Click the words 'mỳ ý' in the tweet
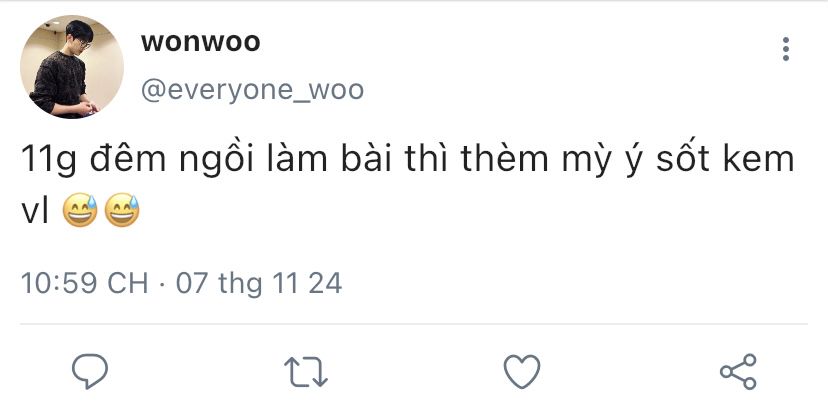 (603, 161)
